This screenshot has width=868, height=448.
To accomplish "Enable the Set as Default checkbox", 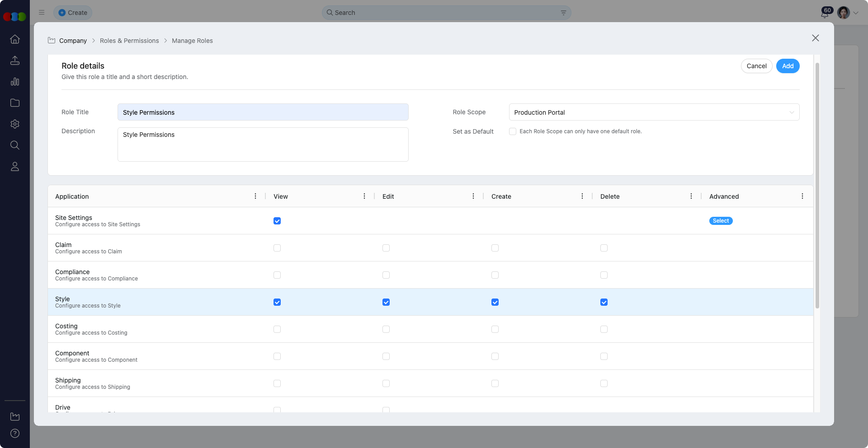I will 513,131.
